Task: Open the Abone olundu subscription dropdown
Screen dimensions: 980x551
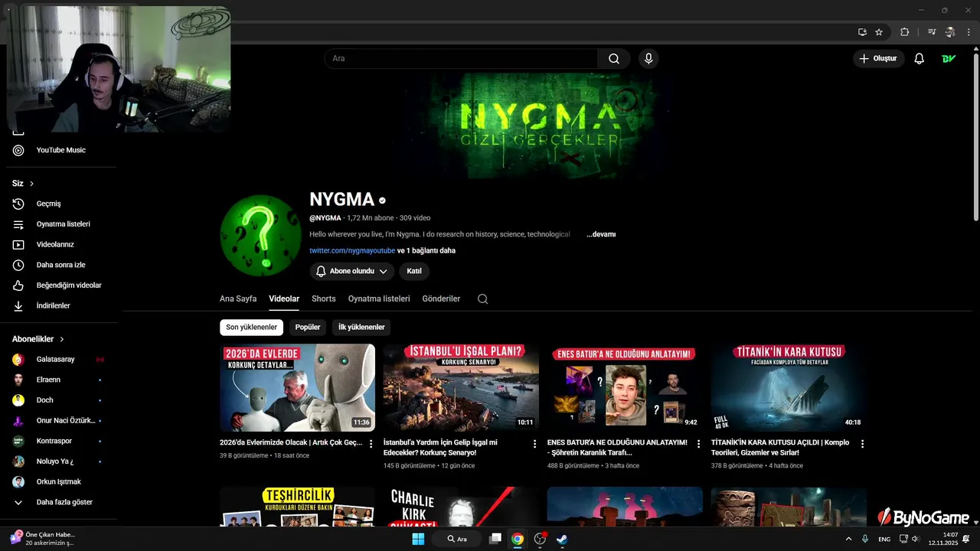Action: 352,271
